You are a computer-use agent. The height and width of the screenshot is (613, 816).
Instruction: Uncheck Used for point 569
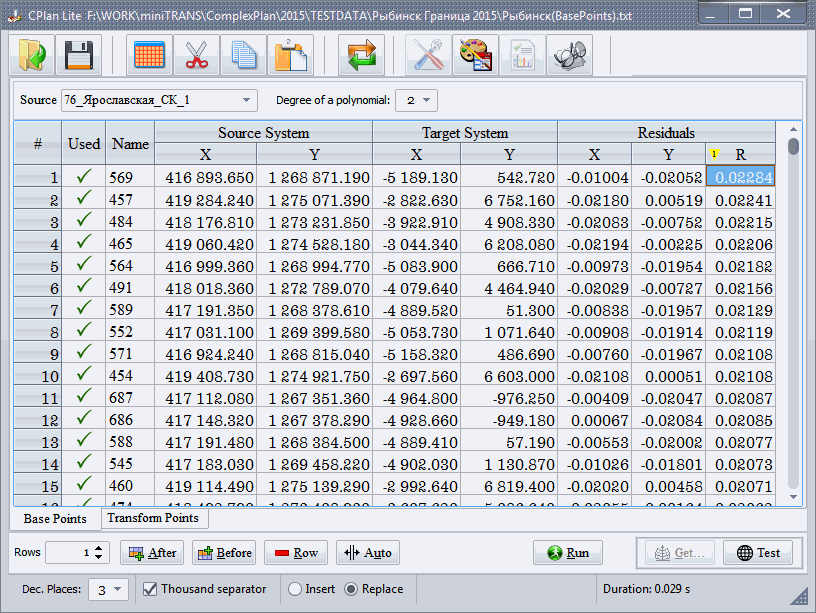click(83, 176)
